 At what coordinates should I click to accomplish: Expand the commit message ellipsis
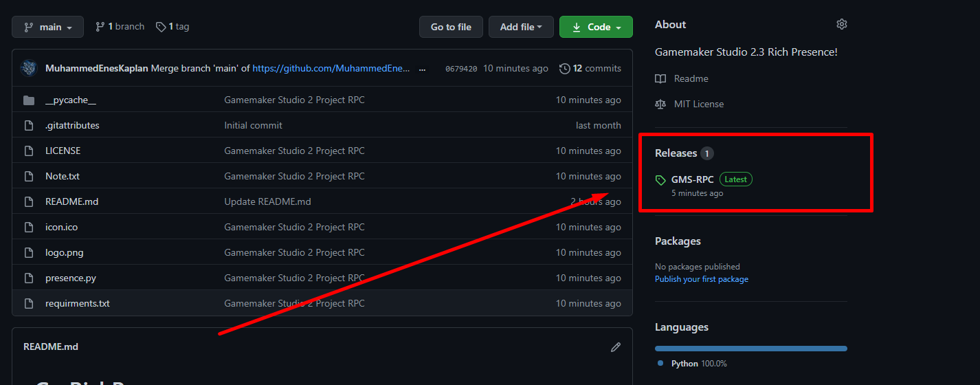point(423,68)
